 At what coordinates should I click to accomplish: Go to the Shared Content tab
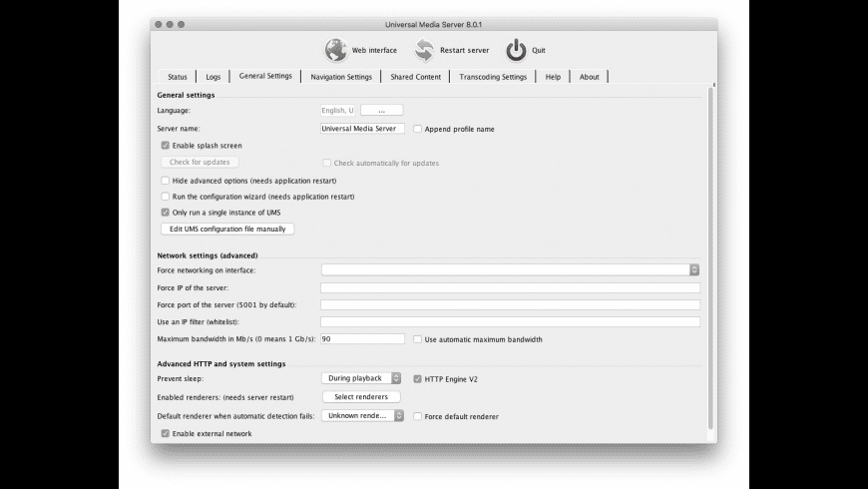[415, 77]
